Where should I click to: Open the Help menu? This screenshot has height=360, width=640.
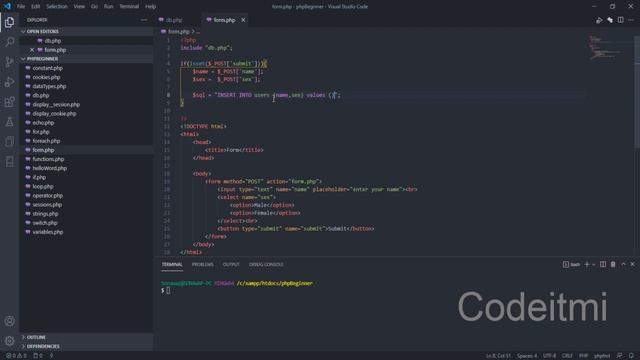[x=151, y=7]
